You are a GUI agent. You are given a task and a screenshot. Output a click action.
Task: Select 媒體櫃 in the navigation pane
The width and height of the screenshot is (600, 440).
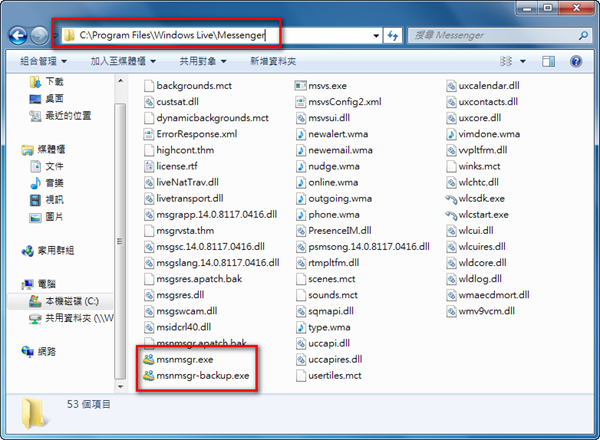pos(43,150)
